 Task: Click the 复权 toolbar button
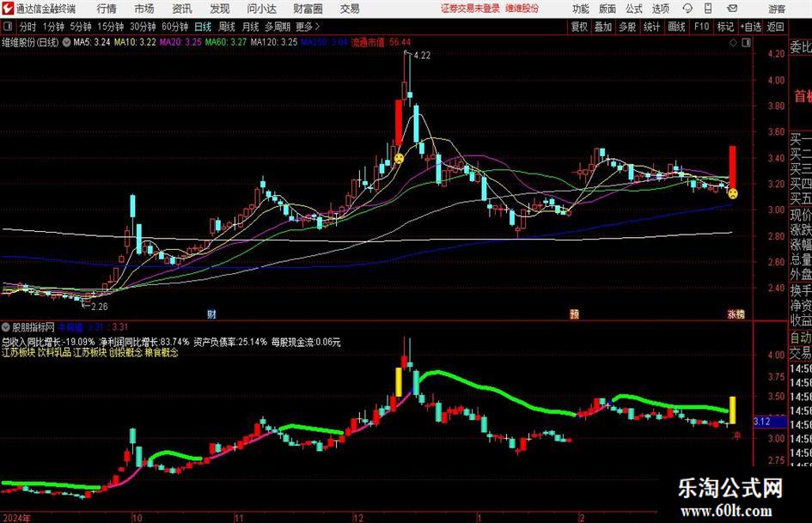[579, 27]
